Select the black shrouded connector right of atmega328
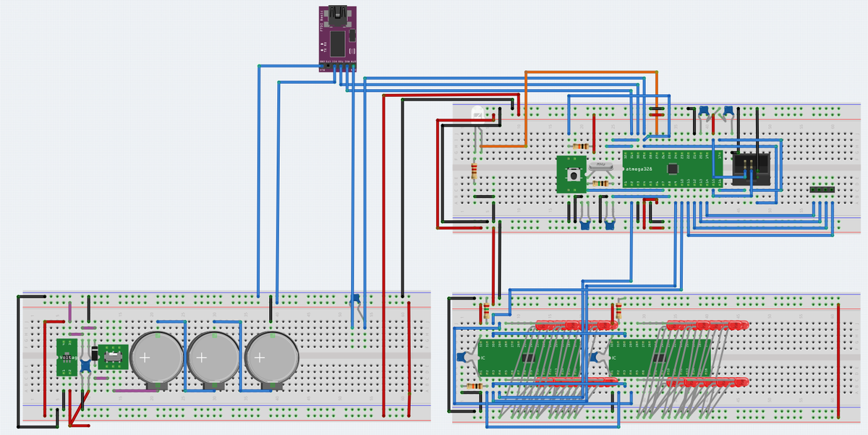This screenshot has height=435, width=868. click(751, 168)
